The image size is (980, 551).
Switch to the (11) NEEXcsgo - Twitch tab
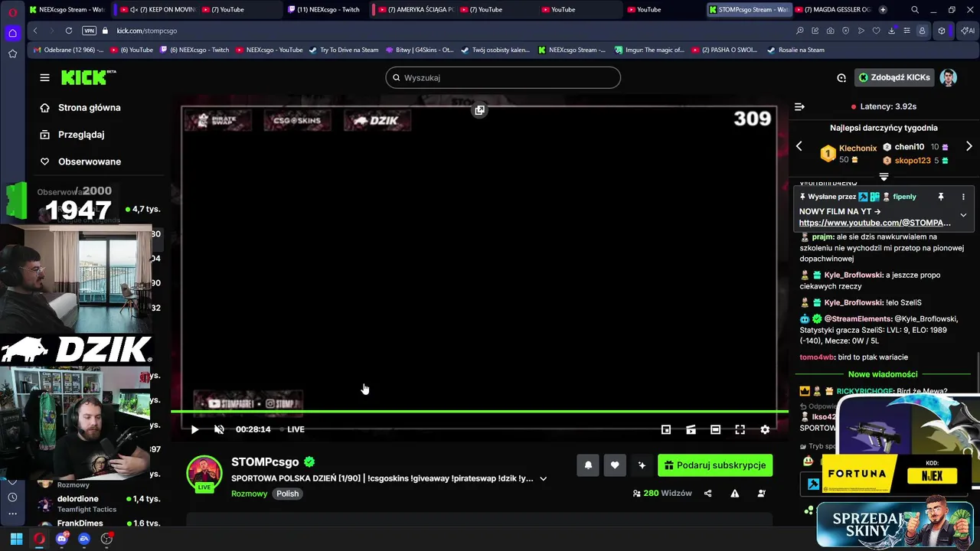(x=328, y=9)
